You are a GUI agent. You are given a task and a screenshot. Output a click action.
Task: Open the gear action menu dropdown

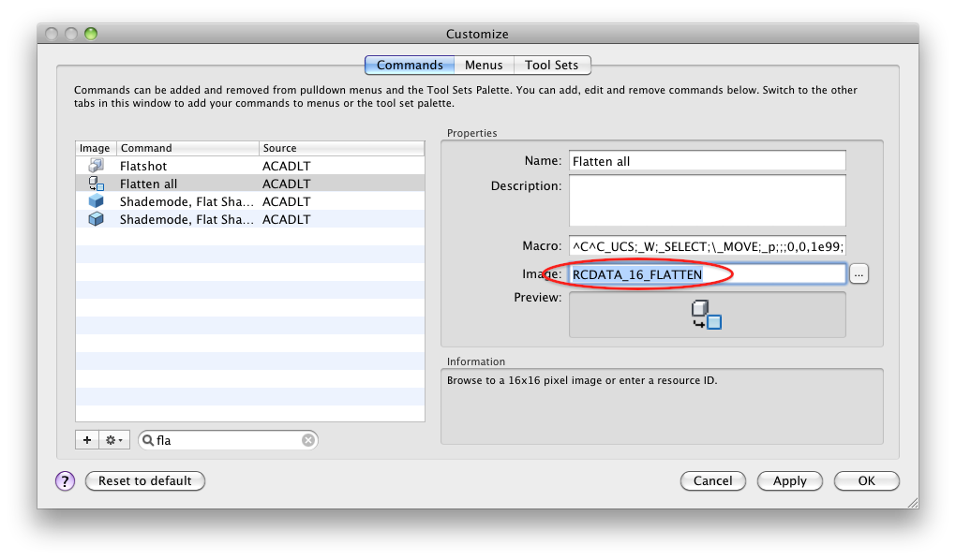tap(112, 439)
